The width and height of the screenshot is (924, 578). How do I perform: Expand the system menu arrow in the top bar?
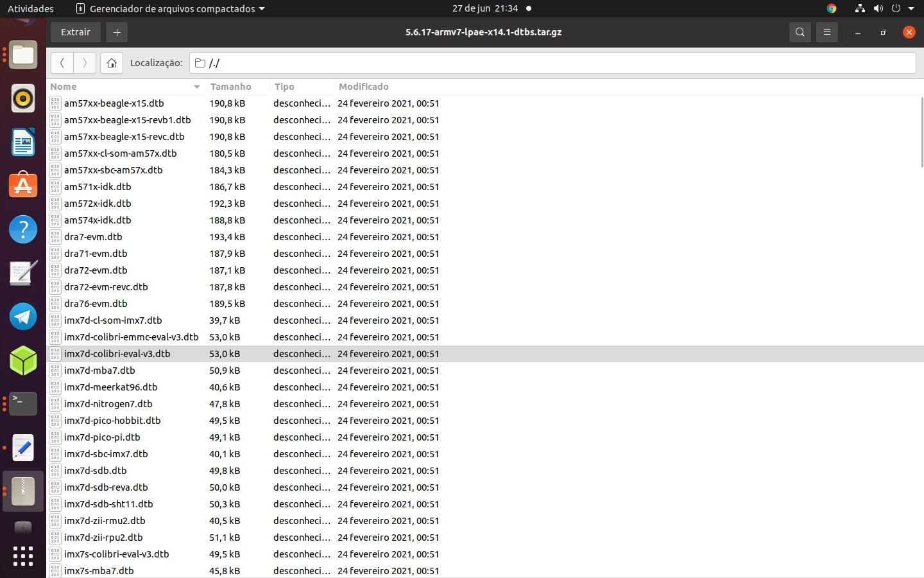(911, 9)
